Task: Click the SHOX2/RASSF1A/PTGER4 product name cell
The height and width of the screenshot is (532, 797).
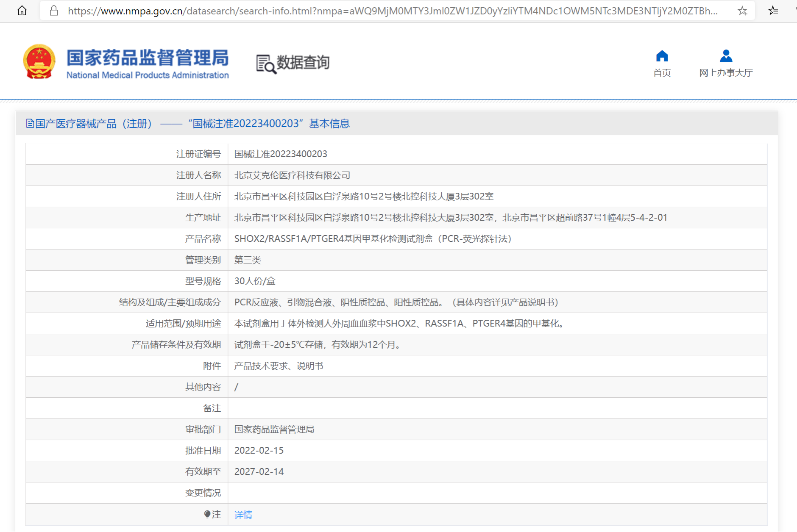Action: 373,238
